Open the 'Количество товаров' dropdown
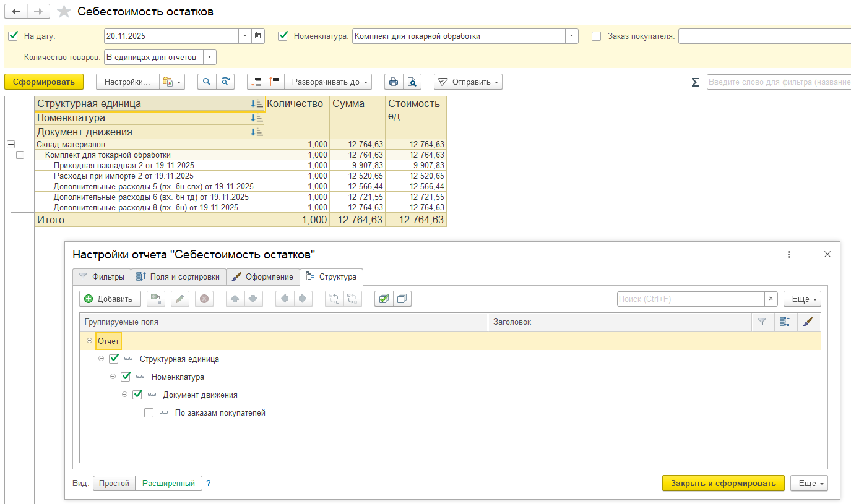 (x=210, y=57)
